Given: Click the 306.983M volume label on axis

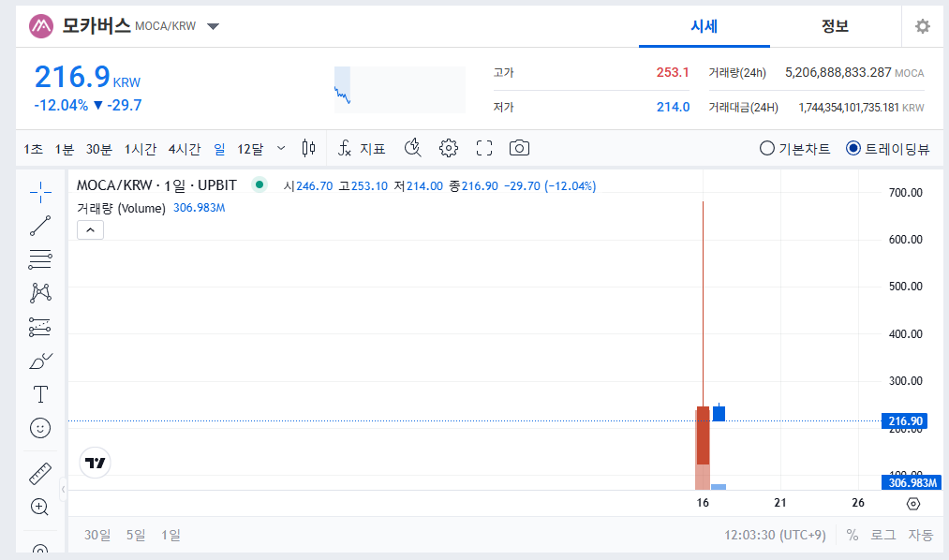Looking at the screenshot, I should click(912, 482).
